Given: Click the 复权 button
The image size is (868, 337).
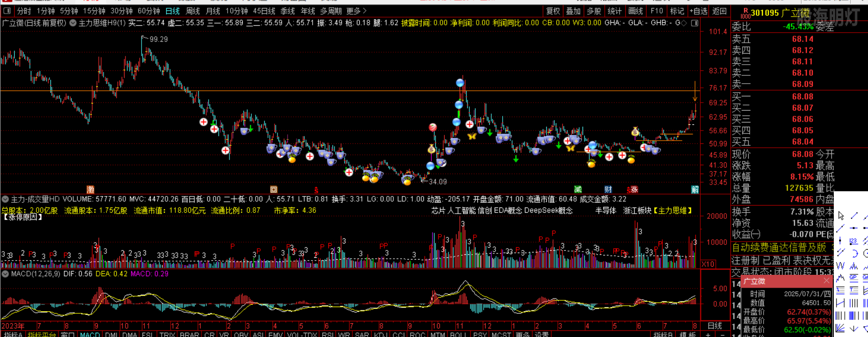Looking at the screenshot, I should tap(553, 11).
